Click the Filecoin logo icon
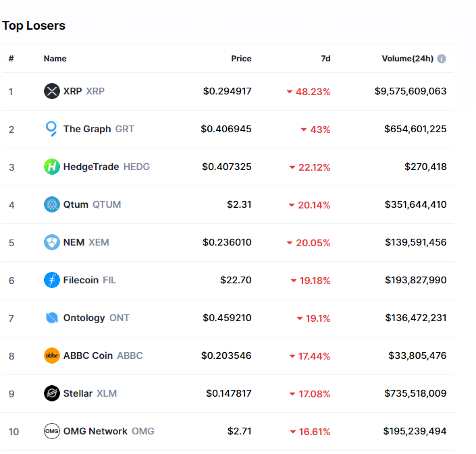The width and height of the screenshot is (476, 454). pos(52,280)
